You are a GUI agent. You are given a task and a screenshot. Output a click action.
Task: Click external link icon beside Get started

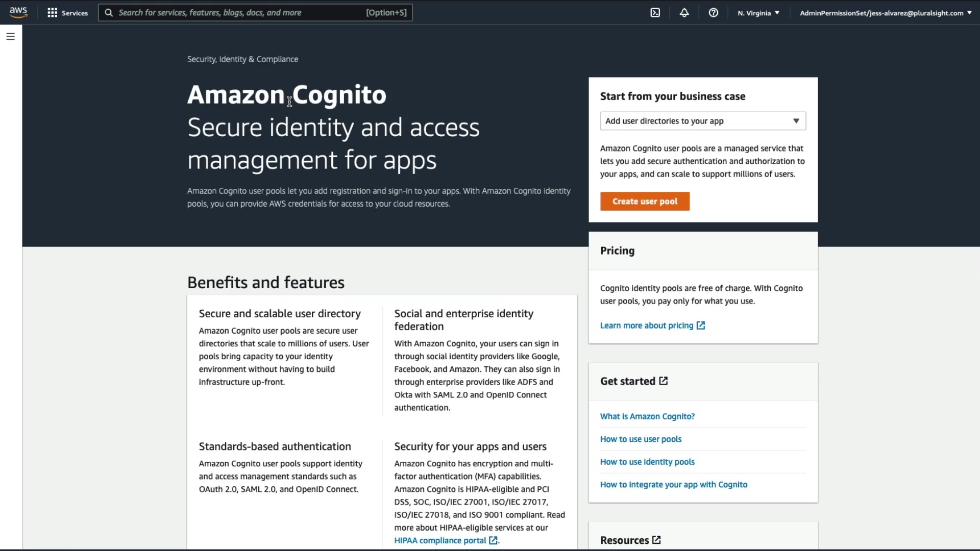[x=663, y=381]
